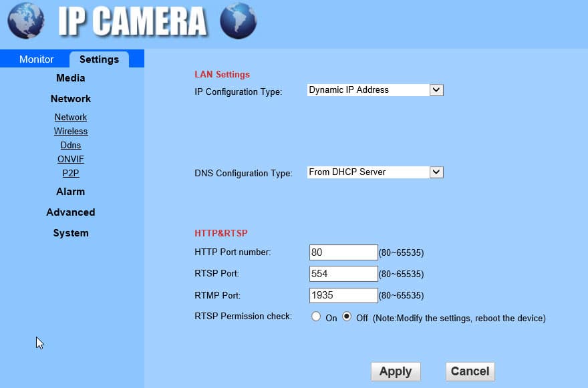Expand the Media settings section

pos(71,78)
